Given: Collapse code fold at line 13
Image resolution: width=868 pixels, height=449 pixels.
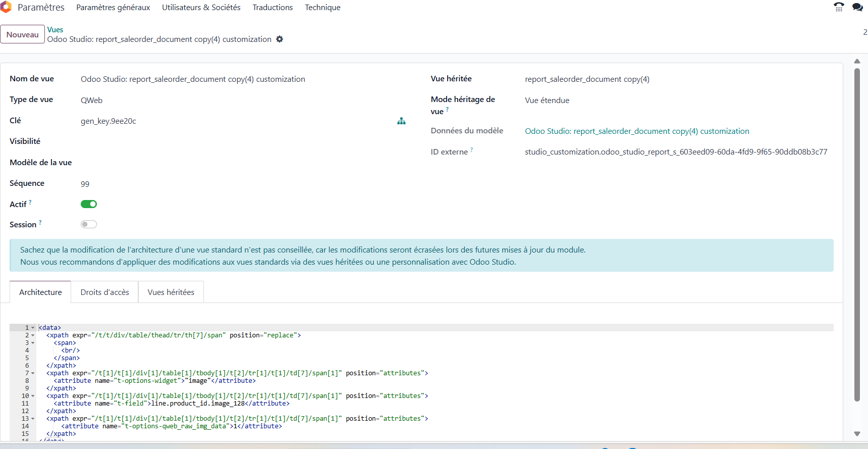Looking at the screenshot, I should 33,419.
